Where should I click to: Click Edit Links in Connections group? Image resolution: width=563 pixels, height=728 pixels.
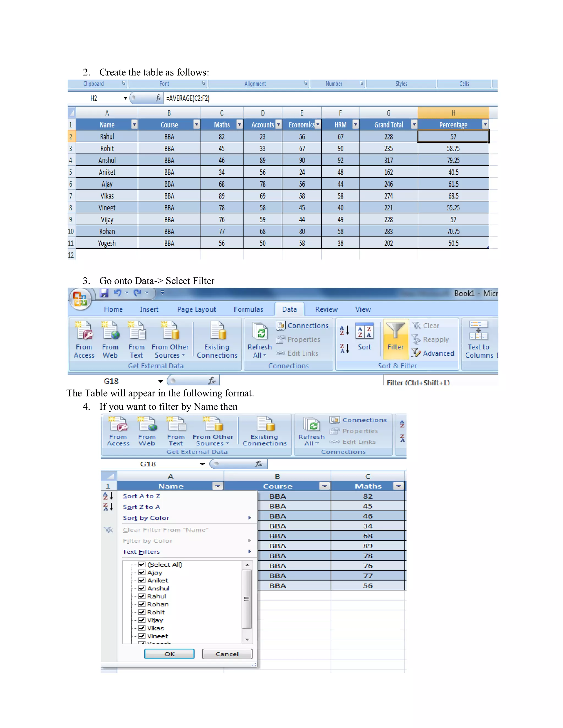coord(297,353)
